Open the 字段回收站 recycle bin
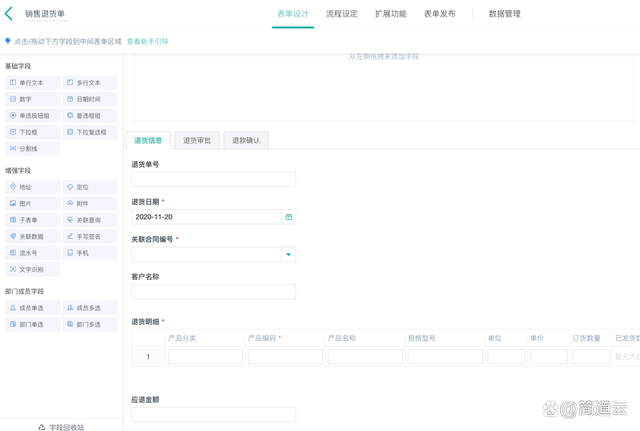Image resolution: width=640 pixels, height=431 pixels. pos(61,427)
